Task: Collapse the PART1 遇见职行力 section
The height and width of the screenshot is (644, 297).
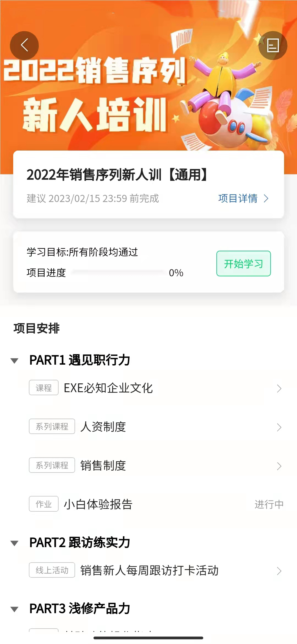Action: (14, 361)
